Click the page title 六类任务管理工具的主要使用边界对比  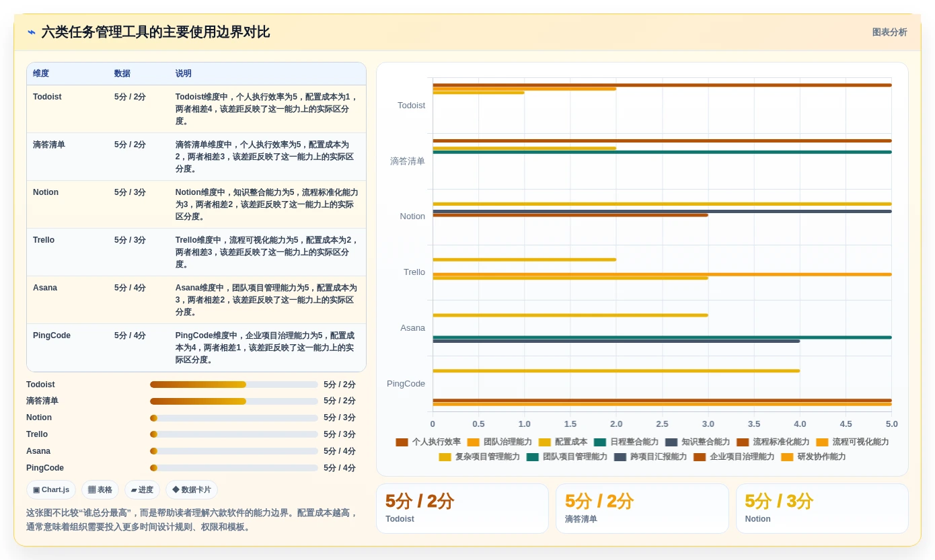click(155, 32)
